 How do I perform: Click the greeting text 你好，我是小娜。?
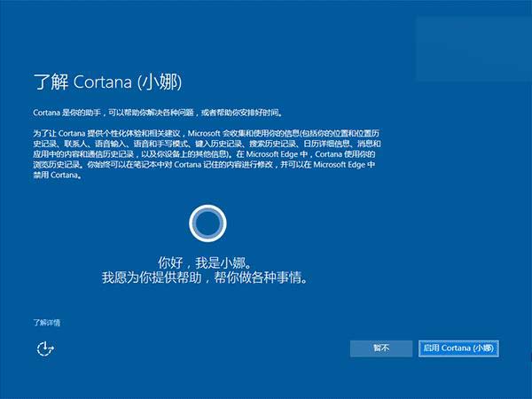pos(205,262)
